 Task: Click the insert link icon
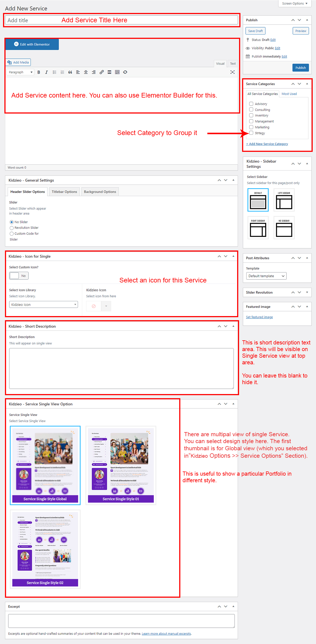101,72
